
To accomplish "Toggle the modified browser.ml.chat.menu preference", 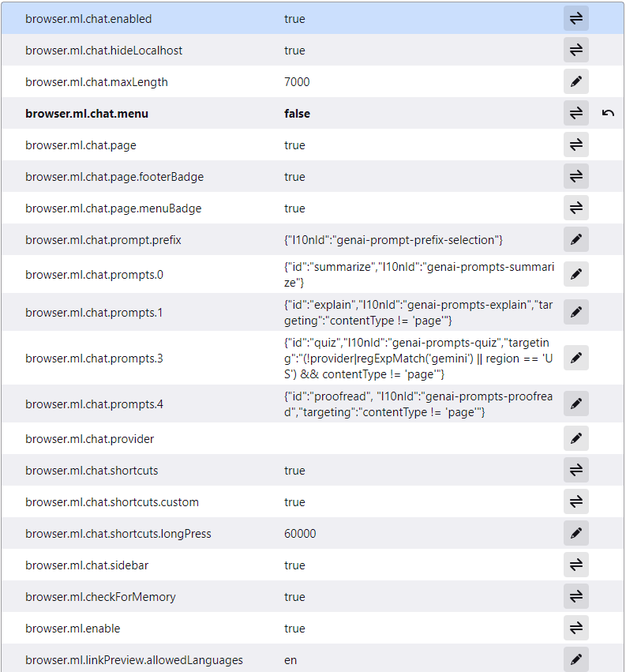I will click(x=576, y=114).
